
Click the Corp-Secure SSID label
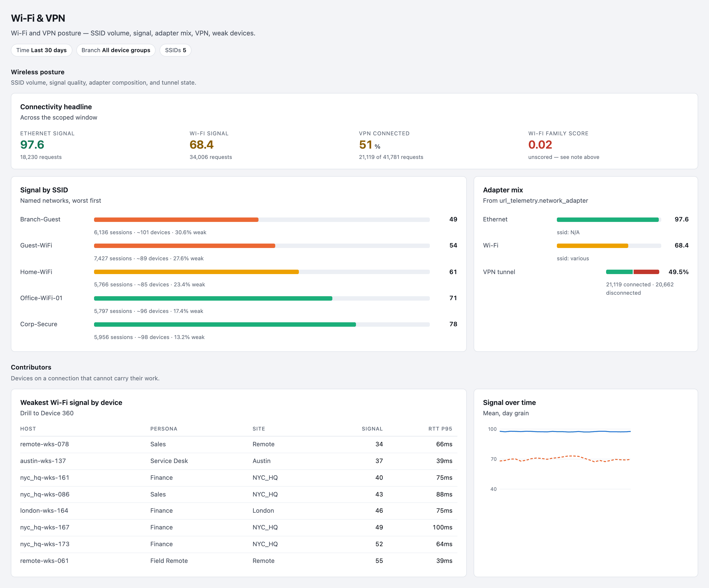39,324
